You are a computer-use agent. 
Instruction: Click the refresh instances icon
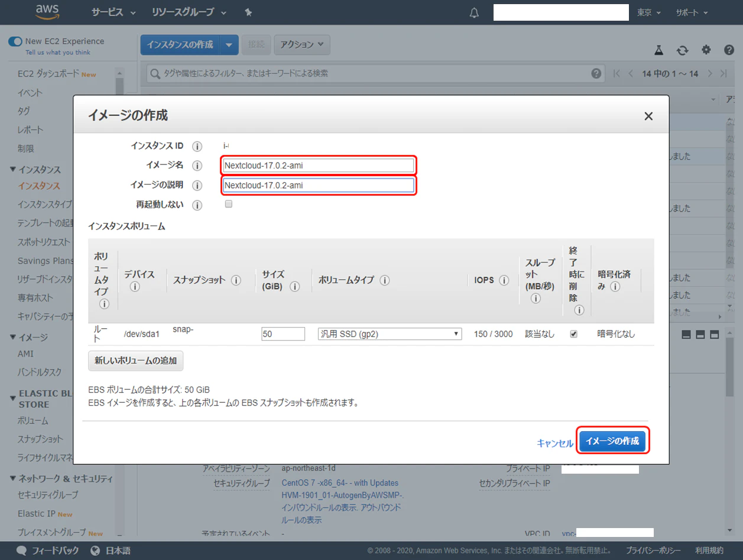[x=682, y=50]
